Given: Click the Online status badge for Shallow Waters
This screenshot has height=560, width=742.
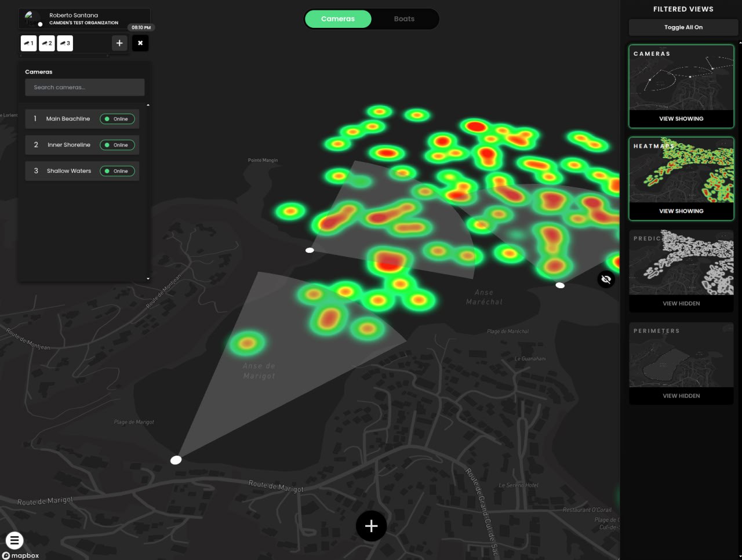Looking at the screenshot, I should pyautogui.click(x=117, y=171).
